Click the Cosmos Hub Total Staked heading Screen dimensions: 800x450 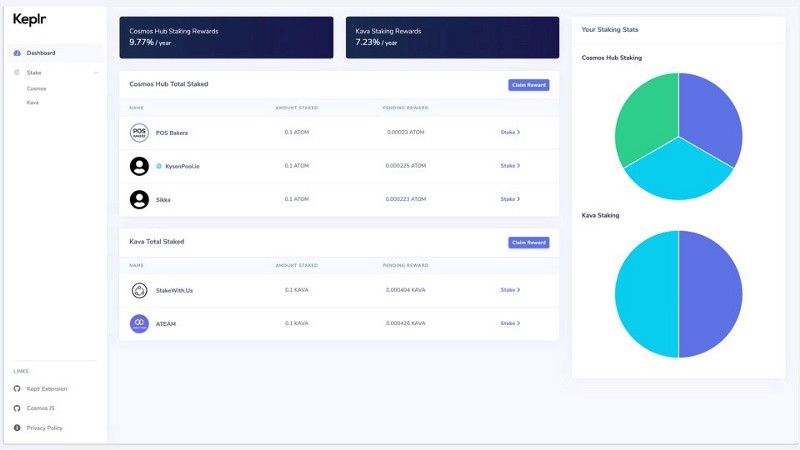click(x=168, y=84)
